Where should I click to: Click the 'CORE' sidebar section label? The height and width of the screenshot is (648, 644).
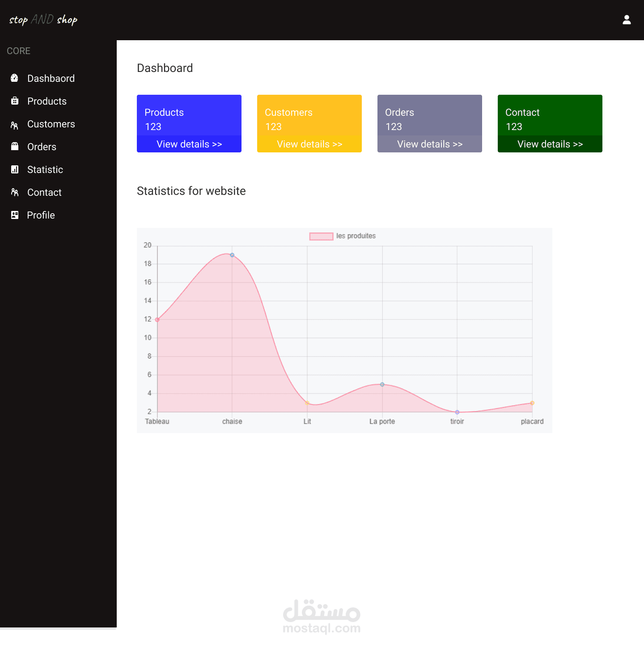(x=19, y=51)
